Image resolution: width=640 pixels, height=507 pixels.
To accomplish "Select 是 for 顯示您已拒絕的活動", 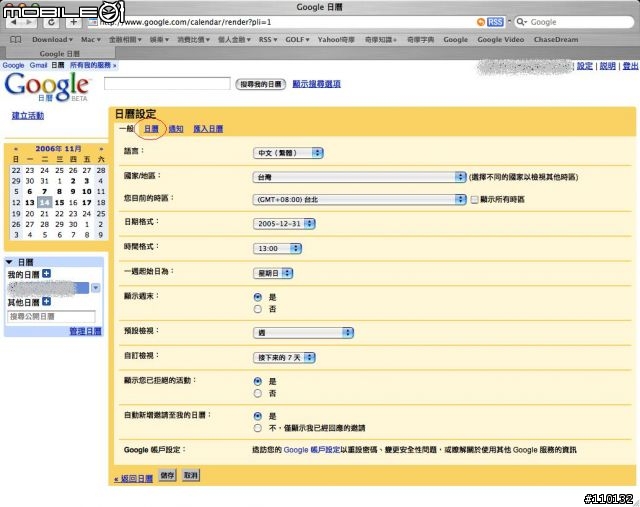I will (x=258, y=381).
